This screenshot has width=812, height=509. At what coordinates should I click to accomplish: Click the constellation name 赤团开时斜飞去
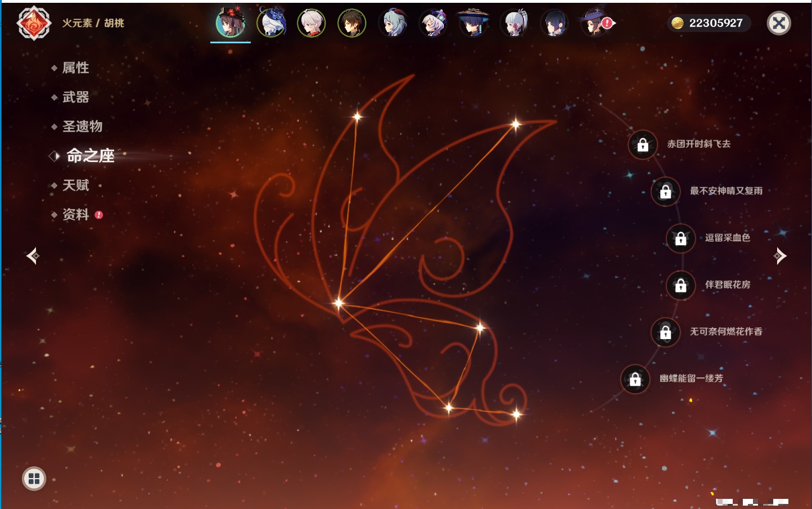(699, 144)
